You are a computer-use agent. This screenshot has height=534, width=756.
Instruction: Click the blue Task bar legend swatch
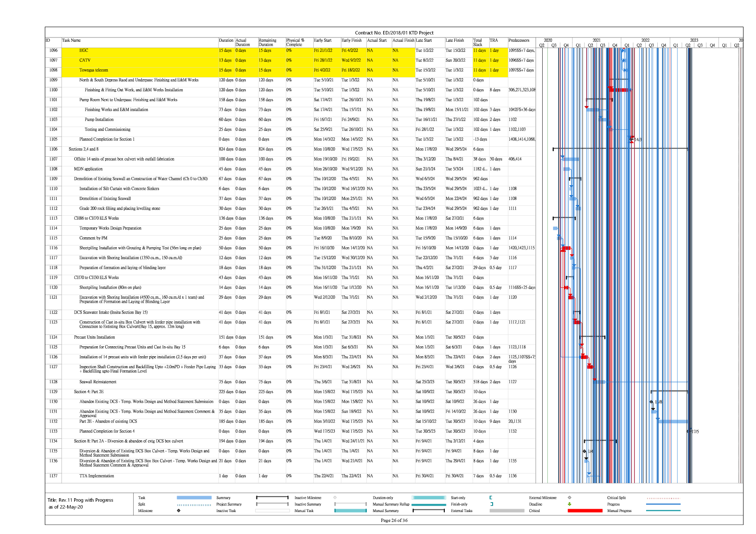(x=194, y=498)
